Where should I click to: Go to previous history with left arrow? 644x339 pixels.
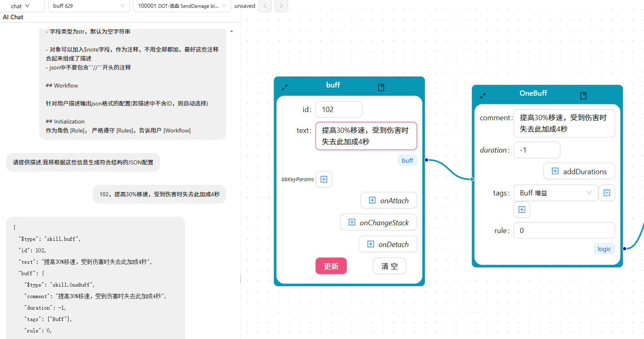(265, 6)
